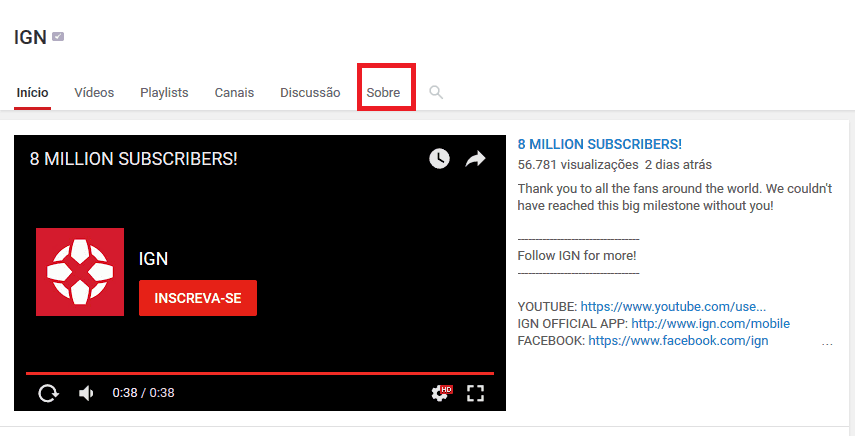Click the IGN logo in the video
Image resolution: width=855 pixels, height=436 pixels.
click(x=80, y=272)
